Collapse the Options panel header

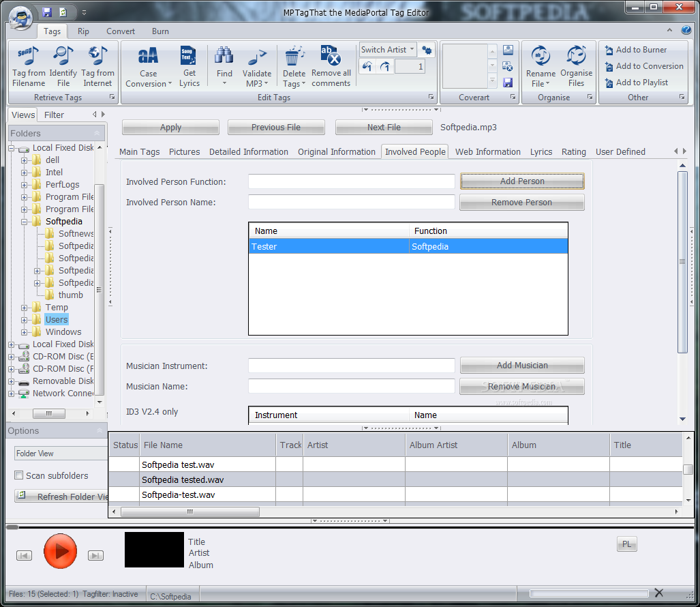pos(99,430)
